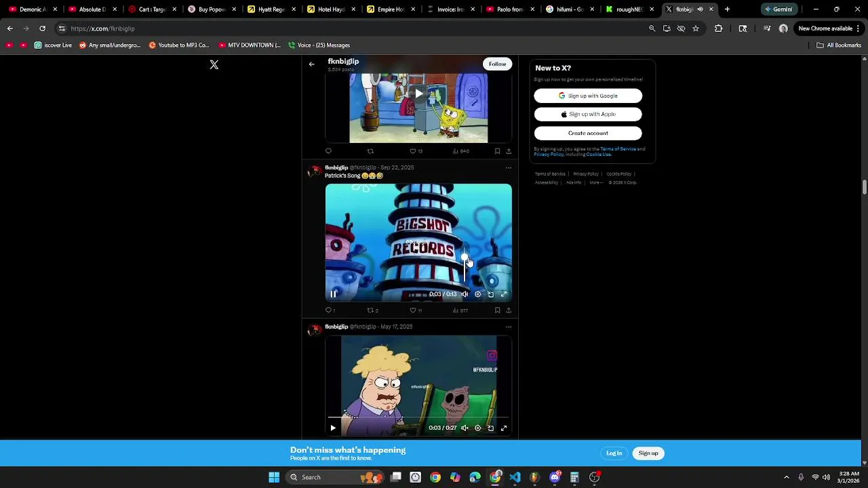
Task: Bookmark this page with the star icon
Action: 696,28
